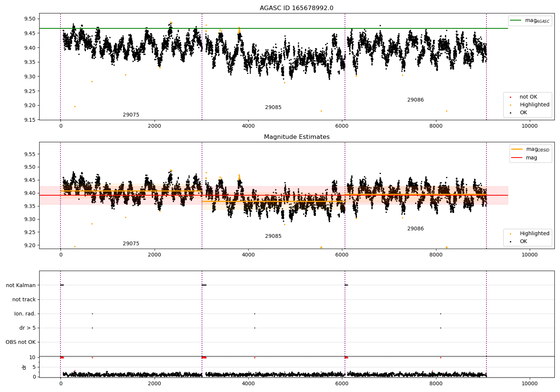Click the 'Magnitude Estimates' plot title
The width and height of the screenshot is (560, 392).
click(296, 137)
